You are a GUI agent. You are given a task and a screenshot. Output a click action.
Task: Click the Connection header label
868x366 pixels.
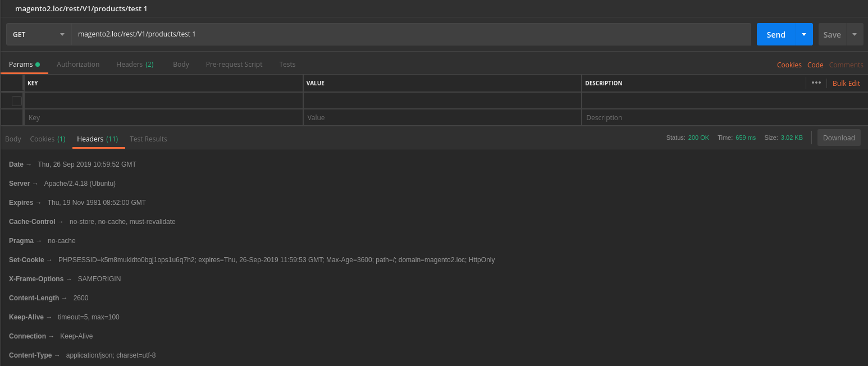click(x=28, y=336)
